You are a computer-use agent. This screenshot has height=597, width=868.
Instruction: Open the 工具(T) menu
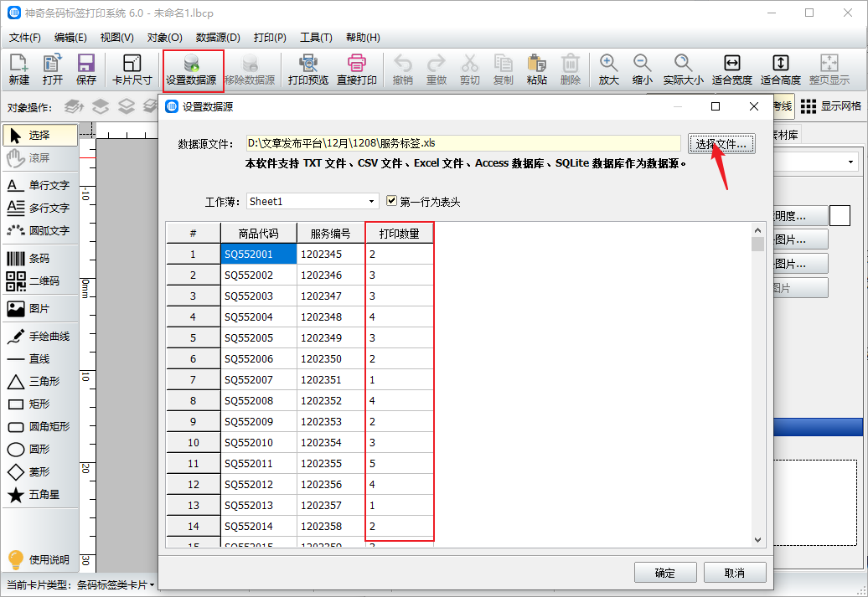point(316,38)
